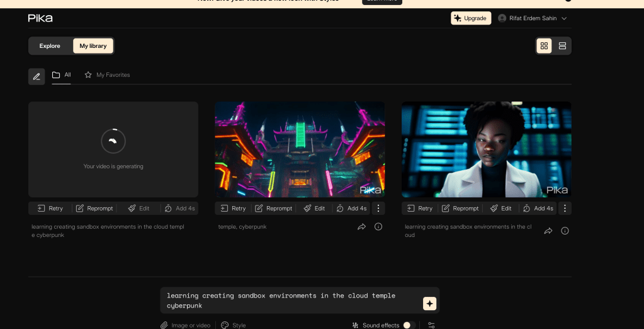Click Edit under the temple cyberpunk video
This screenshot has width=644, height=329.
[x=314, y=209]
